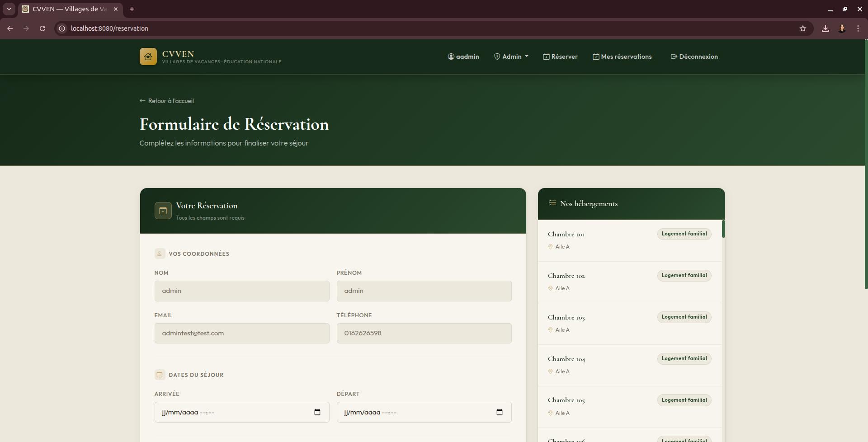Go to Réserver in navigation
Screen dimensions: 868x442
tap(560, 56)
